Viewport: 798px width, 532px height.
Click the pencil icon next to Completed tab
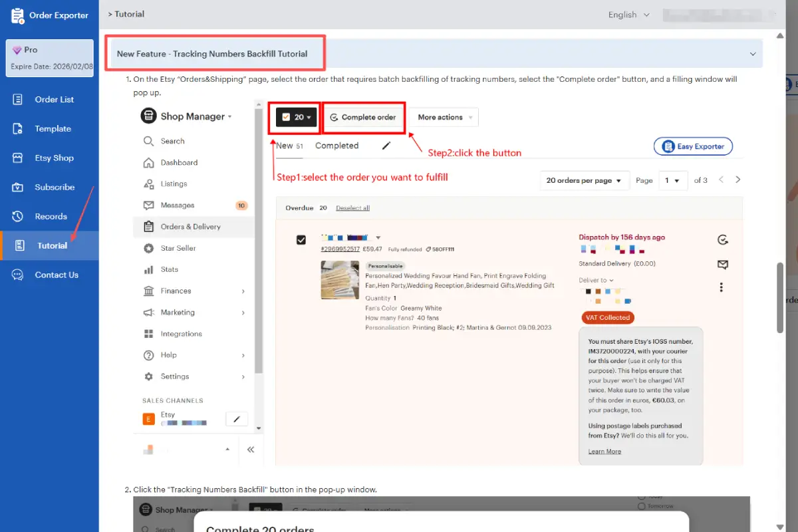[386, 146]
